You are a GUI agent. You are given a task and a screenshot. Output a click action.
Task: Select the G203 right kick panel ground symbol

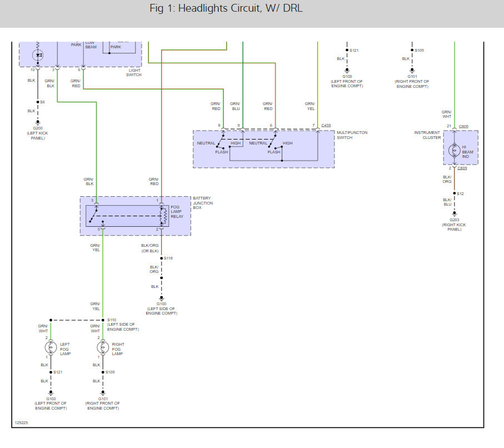454,213
